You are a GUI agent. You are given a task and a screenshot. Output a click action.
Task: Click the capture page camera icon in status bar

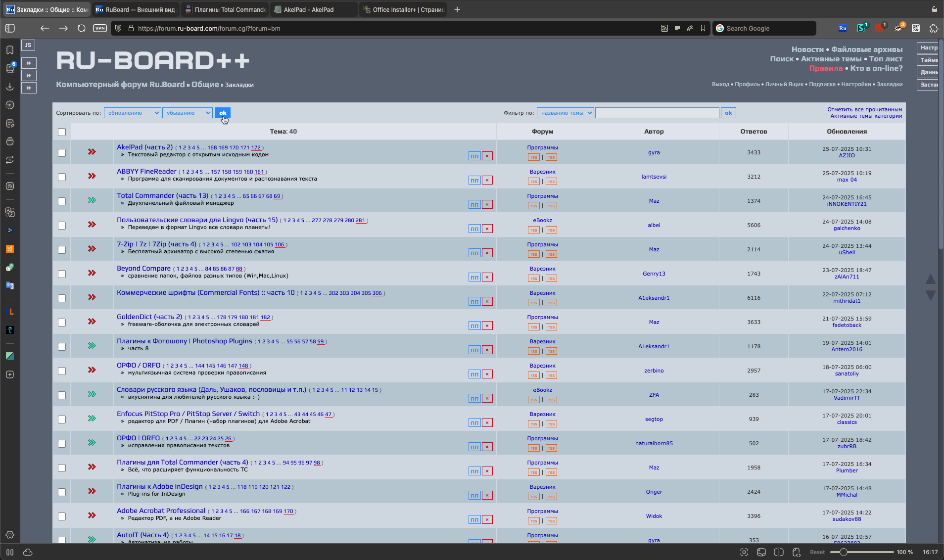click(x=744, y=552)
